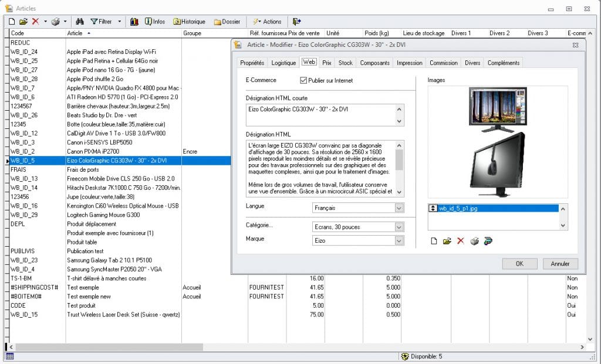Click the Disponible icon in status bar
This screenshot has height=364, width=601.
405,356
